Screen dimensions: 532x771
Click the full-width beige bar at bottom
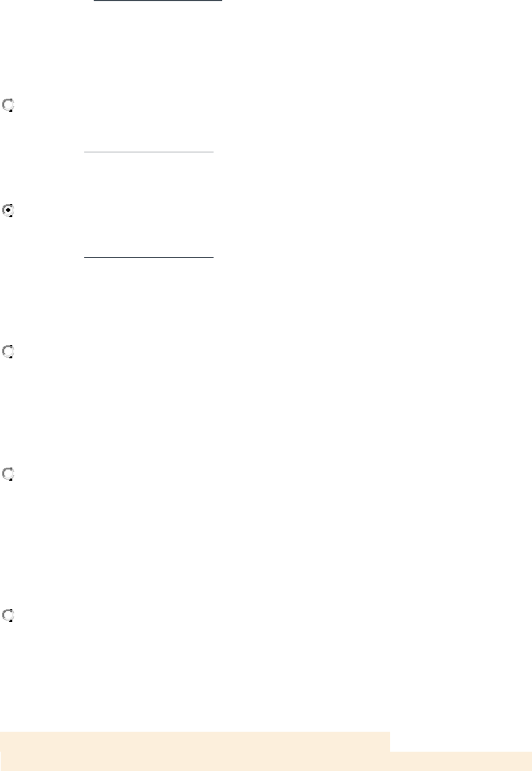click(x=266, y=761)
